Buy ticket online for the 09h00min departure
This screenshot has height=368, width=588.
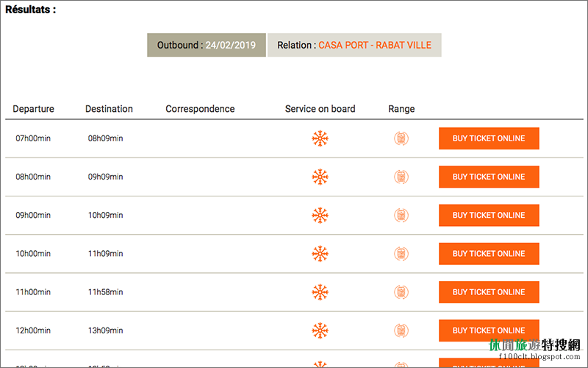489,215
